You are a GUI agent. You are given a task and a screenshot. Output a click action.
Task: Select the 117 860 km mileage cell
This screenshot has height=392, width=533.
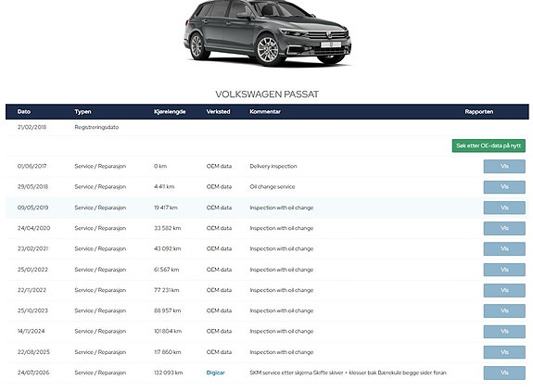(167, 352)
